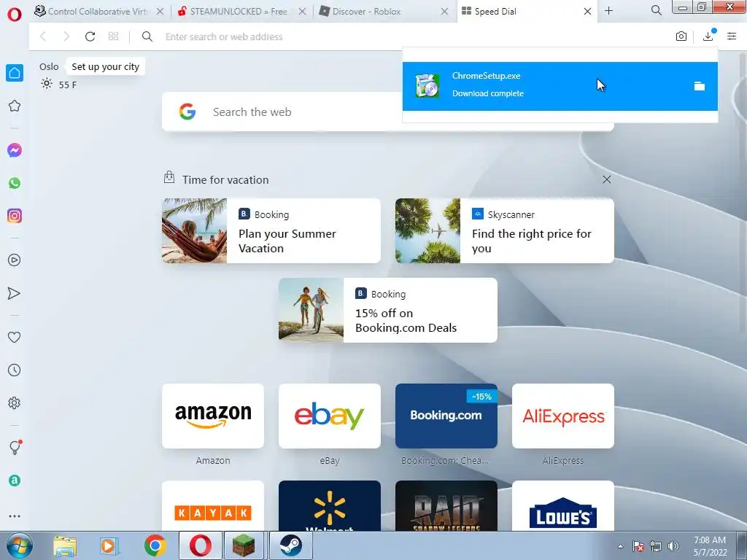Go back with the back arrow

click(43, 36)
